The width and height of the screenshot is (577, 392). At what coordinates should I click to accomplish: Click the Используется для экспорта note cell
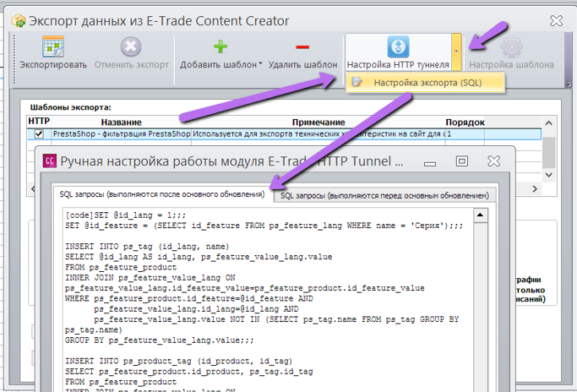[x=318, y=134]
